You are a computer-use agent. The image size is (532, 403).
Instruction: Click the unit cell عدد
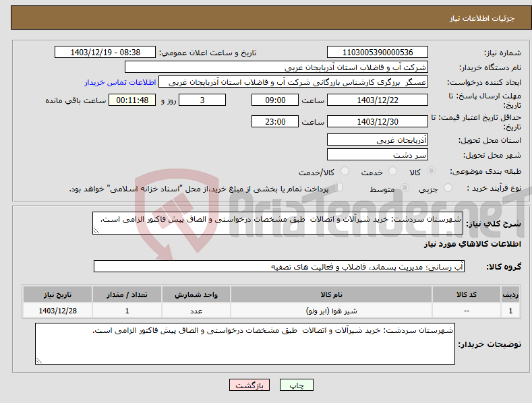196,311
